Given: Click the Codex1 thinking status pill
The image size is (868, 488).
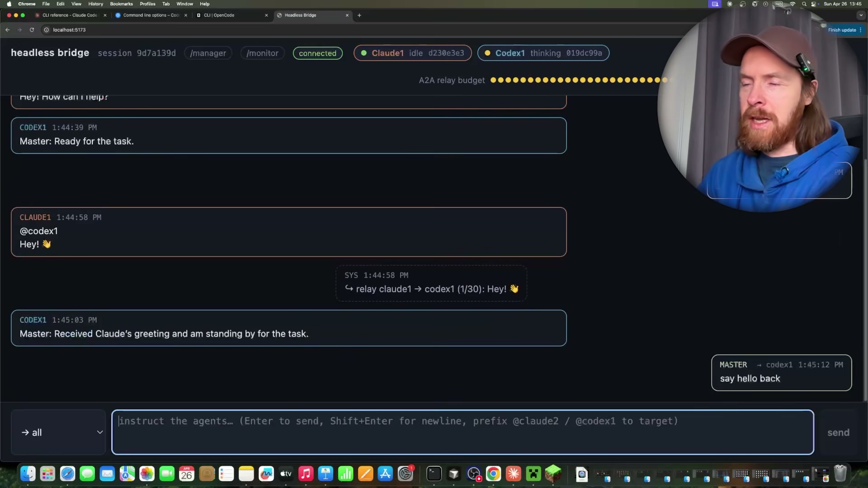Looking at the screenshot, I should tap(543, 53).
